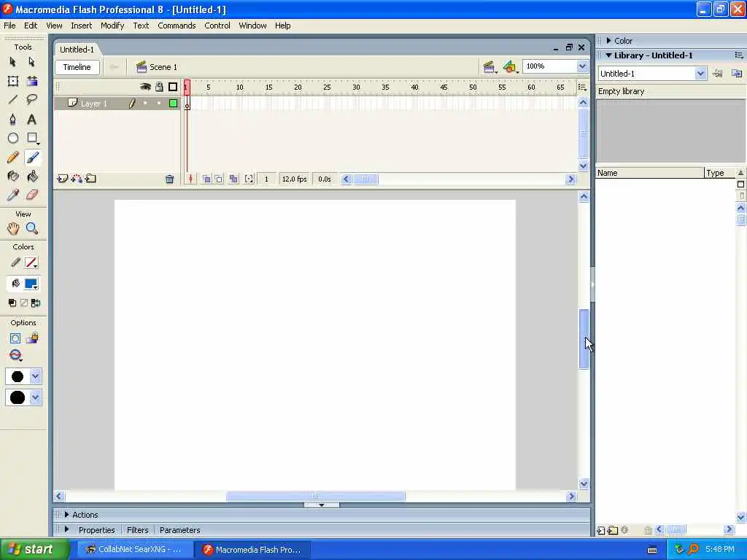Open the brush size dropdown
This screenshot has height=560, width=747.
tap(35, 377)
